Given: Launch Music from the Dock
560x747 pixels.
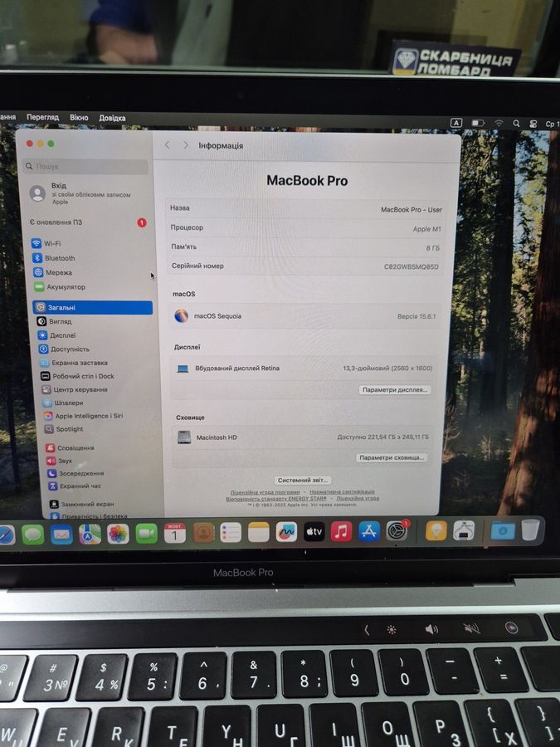Looking at the screenshot, I should coord(341,531).
